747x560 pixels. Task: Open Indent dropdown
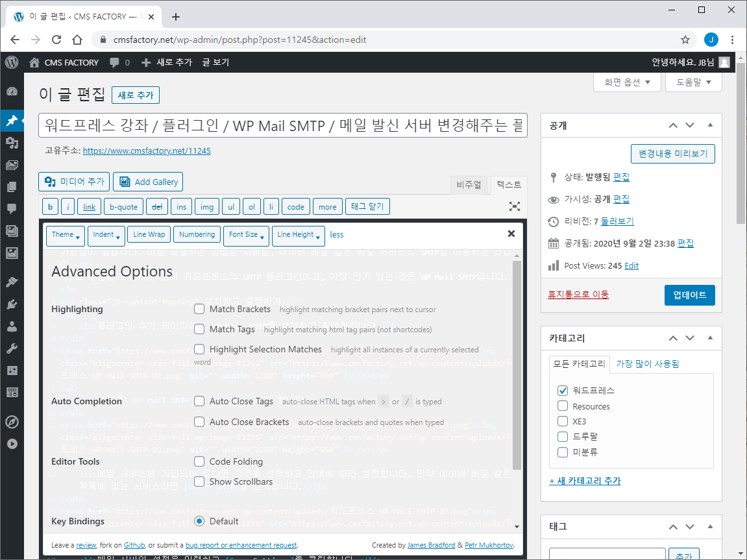pos(106,236)
